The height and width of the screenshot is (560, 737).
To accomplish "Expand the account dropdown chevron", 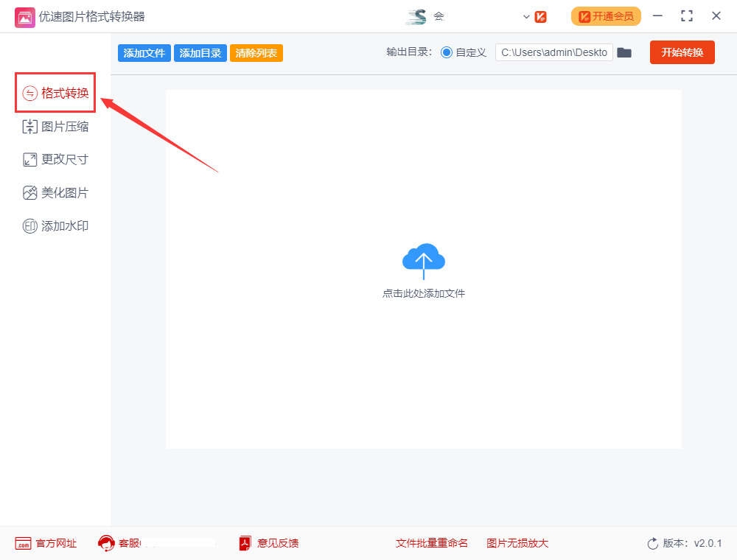I will click(526, 17).
